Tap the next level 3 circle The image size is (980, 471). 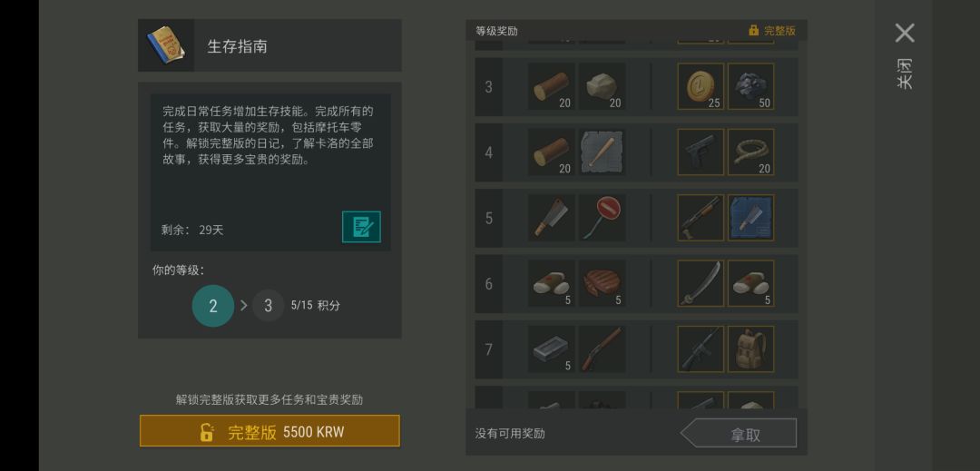click(268, 306)
